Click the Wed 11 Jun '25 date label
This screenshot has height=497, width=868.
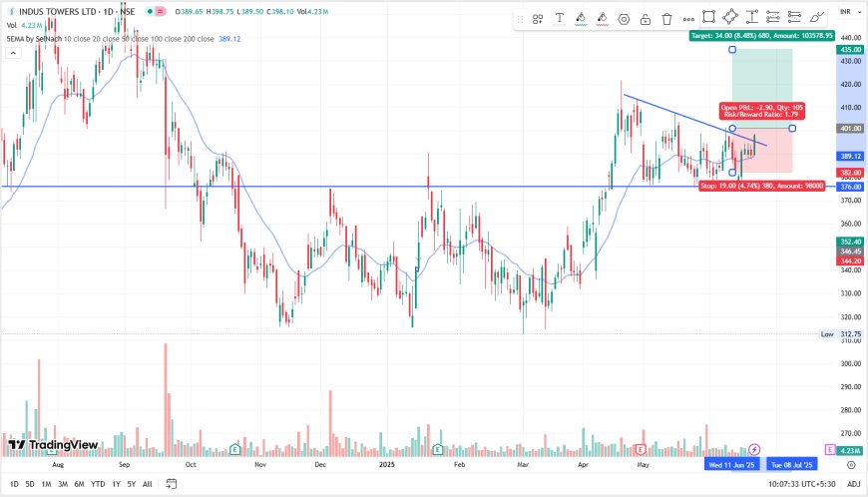point(731,465)
